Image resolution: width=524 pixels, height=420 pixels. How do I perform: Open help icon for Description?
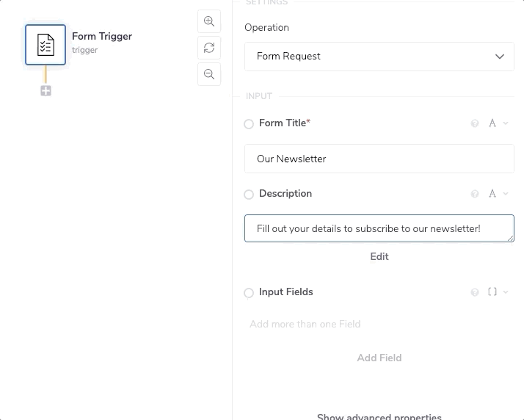(x=475, y=194)
